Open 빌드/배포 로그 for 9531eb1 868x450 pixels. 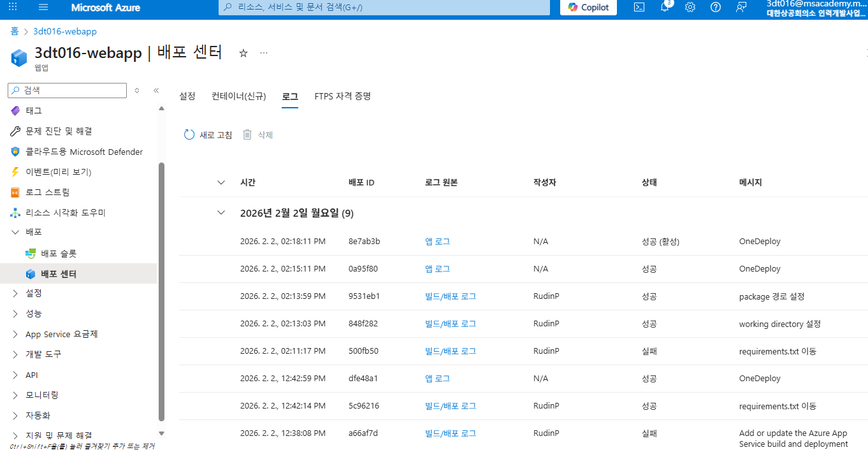pos(451,296)
